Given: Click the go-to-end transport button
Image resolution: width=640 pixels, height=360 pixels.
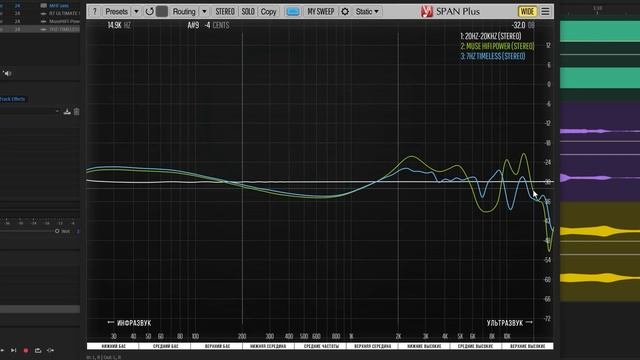Looking at the screenshot, I should click(13, 350).
